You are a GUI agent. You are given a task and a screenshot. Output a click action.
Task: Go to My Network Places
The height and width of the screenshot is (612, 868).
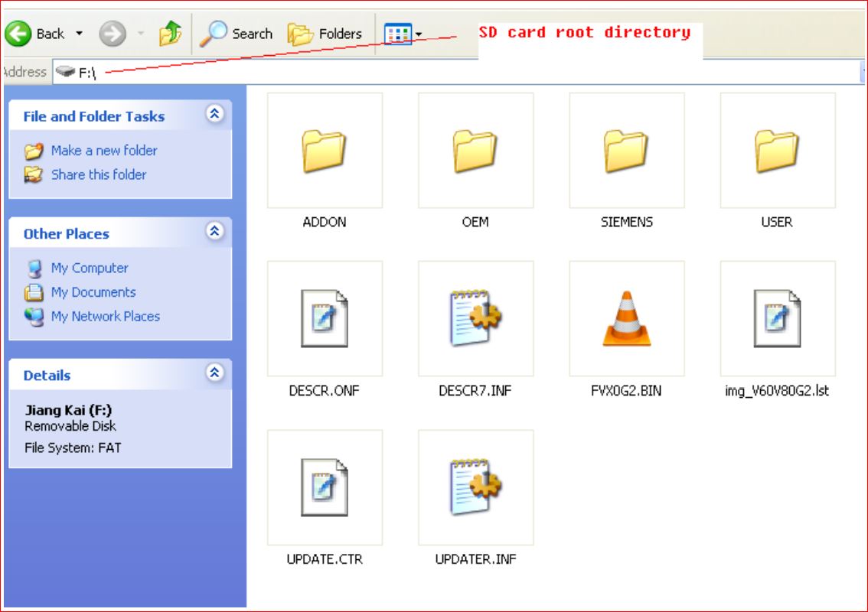[105, 316]
